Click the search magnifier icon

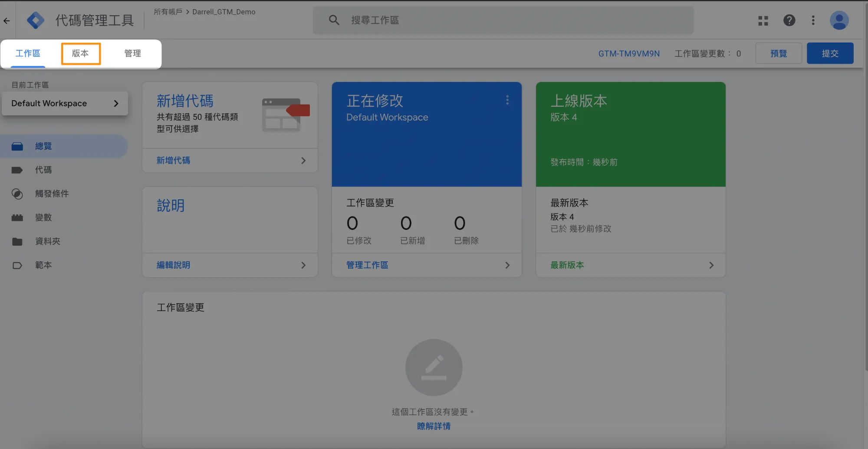333,20
